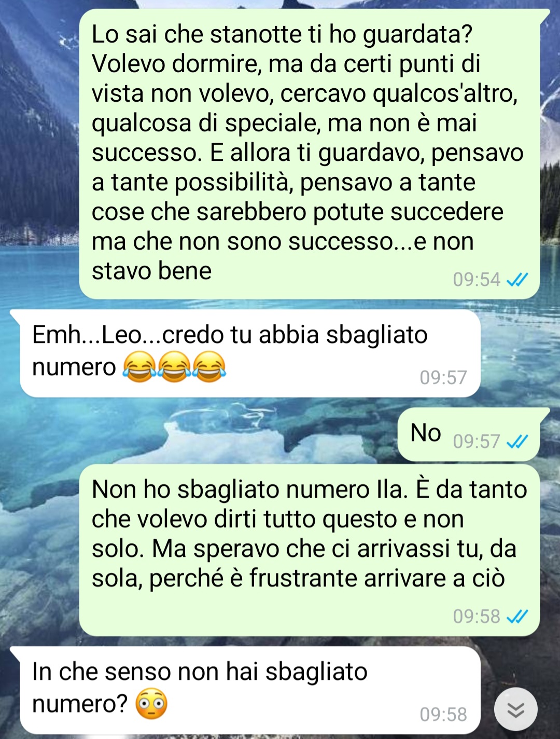Tap the first laughing emoji after 'numero'
The width and height of the screenshot is (560, 739).
coord(139,367)
